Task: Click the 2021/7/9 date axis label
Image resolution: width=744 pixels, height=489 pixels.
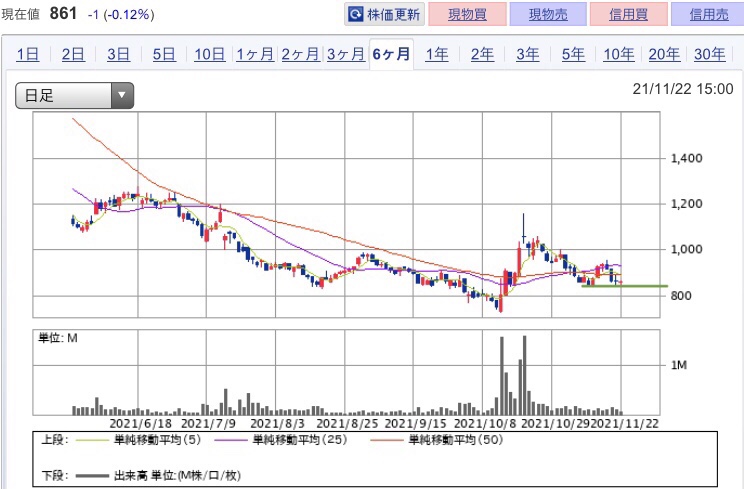Action: [209, 423]
